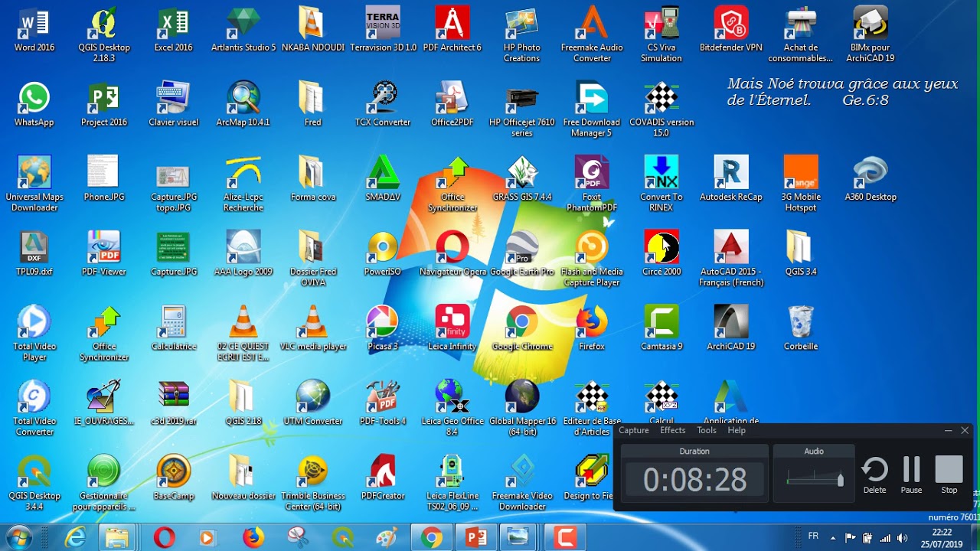Select the Picasa 3 shortcut
The height and width of the screenshot is (551, 980).
click(x=383, y=329)
